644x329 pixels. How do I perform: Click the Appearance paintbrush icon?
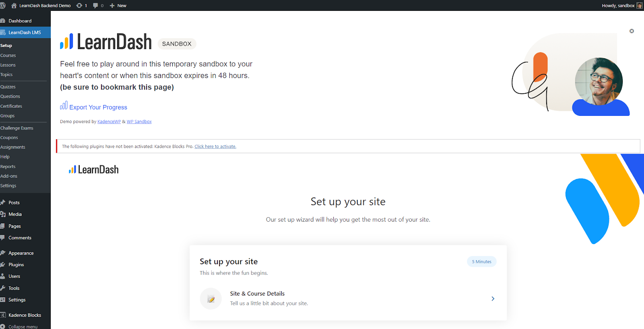point(3,253)
